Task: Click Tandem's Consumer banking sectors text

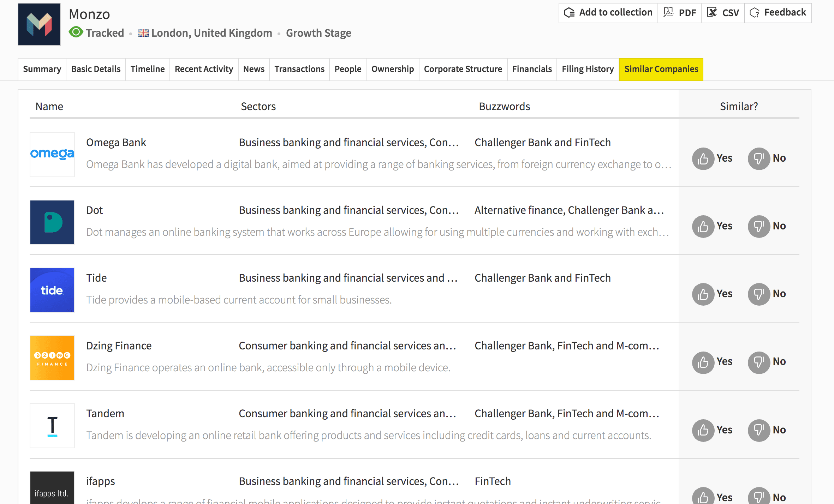Action: (x=347, y=413)
